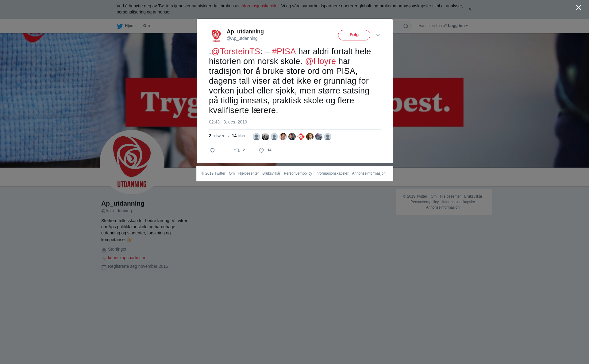Open the red logo liker avatar
589x364 pixels.
click(x=301, y=137)
